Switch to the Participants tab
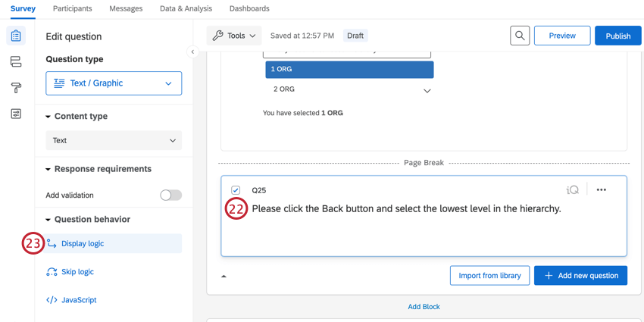 point(73,8)
